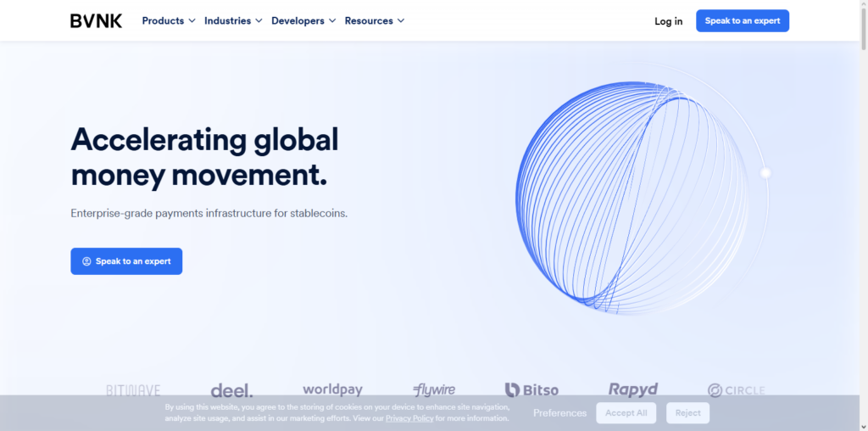
Task: Click the BVNK logo
Action: pos(97,21)
